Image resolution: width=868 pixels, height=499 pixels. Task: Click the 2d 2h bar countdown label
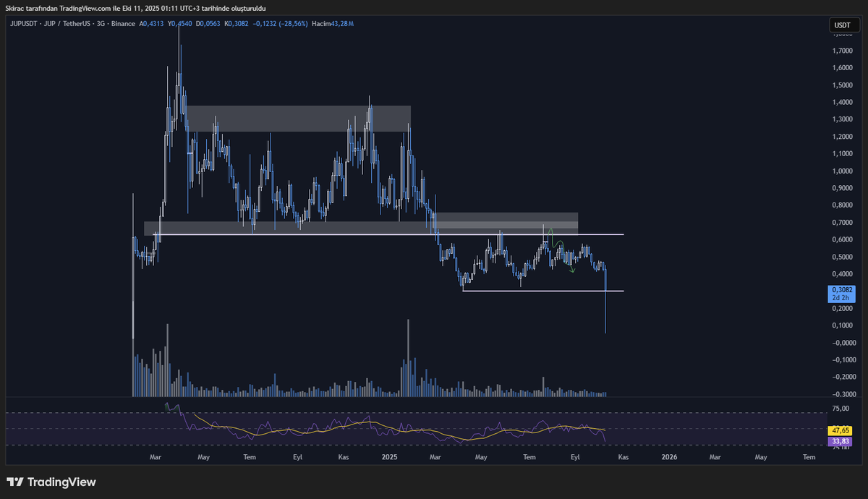point(841,297)
